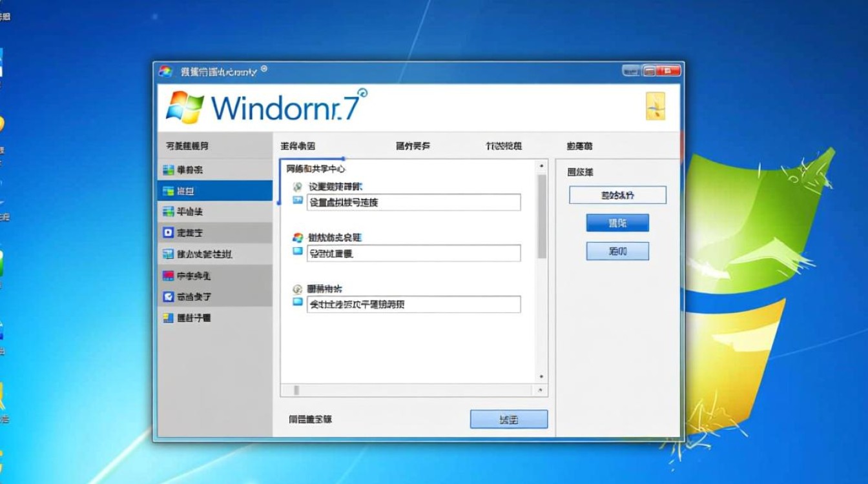868x484 pixels.
Task: Click the Windows logo icon beside the middle setting
Action: (297, 237)
